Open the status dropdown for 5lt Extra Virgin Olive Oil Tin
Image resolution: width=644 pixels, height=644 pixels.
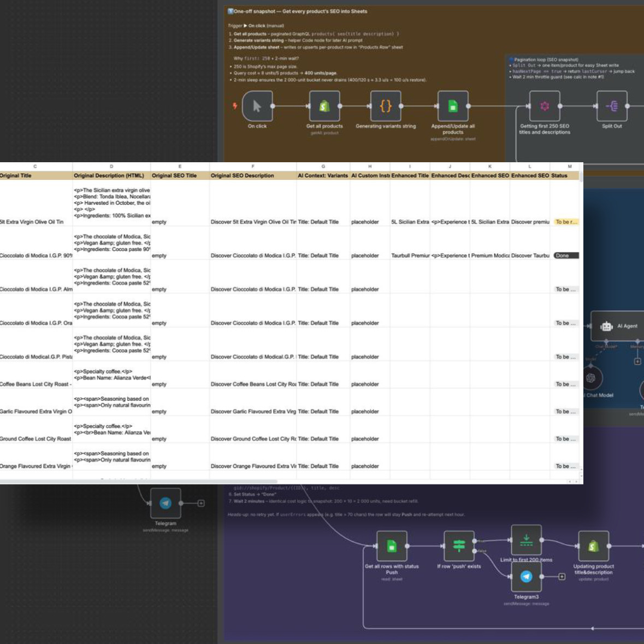(x=566, y=222)
